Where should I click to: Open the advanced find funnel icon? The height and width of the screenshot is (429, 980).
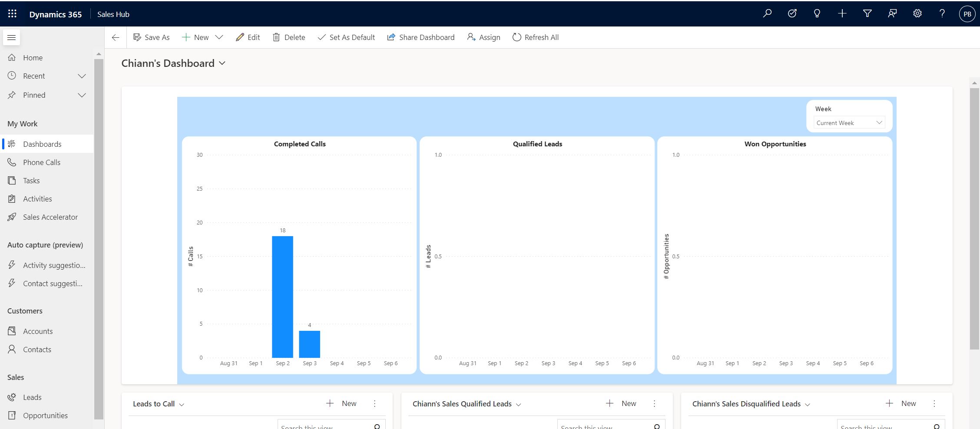[867, 13]
